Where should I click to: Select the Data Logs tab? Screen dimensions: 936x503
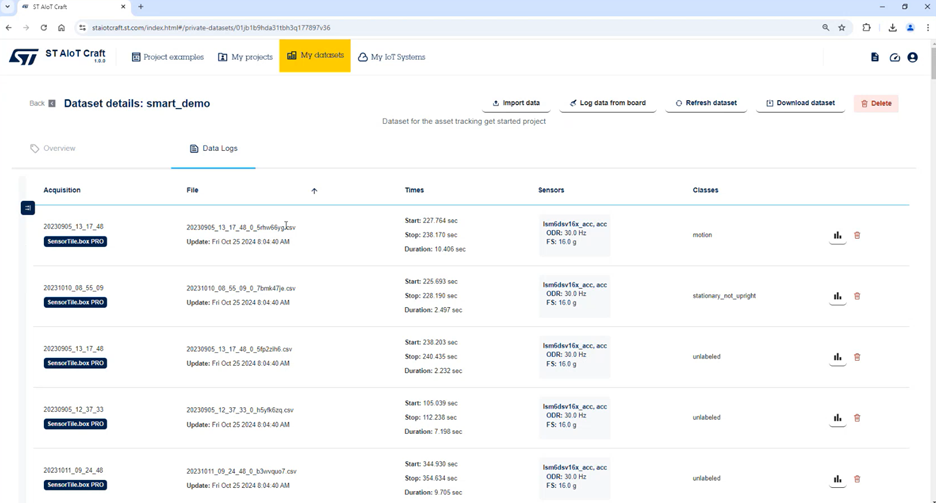(x=213, y=149)
